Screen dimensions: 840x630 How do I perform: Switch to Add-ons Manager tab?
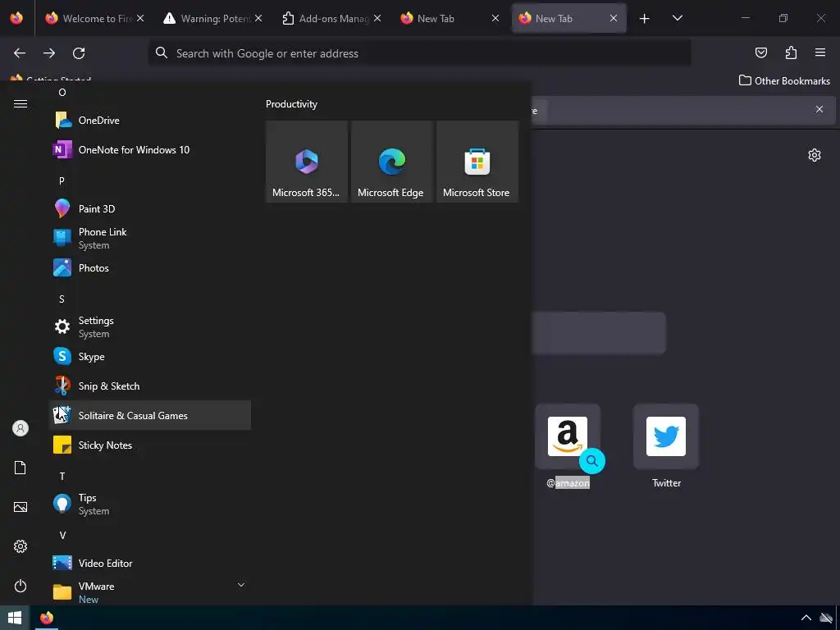pyautogui.click(x=331, y=18)
